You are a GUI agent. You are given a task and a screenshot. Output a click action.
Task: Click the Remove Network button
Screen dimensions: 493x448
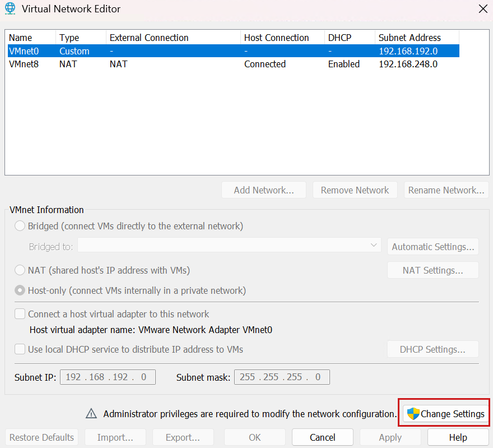(x=355, y=190)
